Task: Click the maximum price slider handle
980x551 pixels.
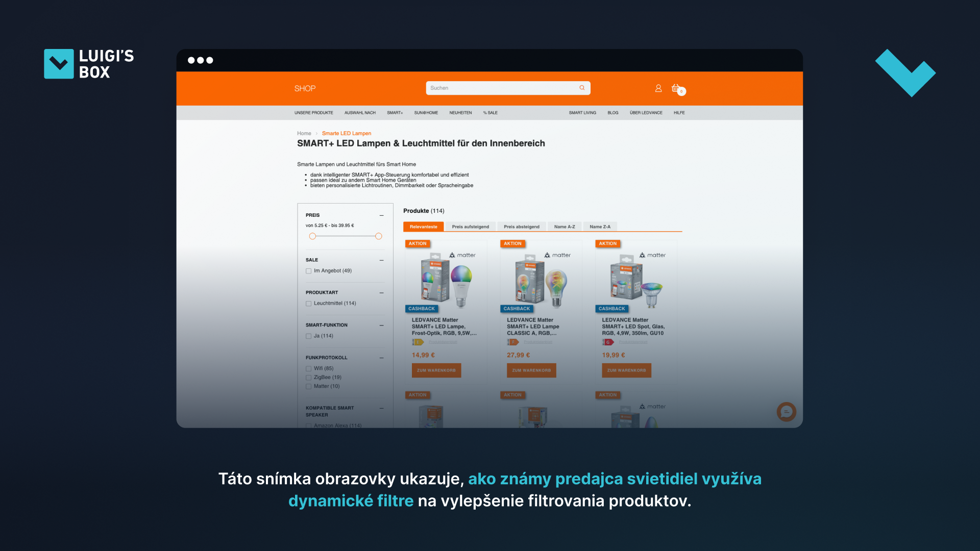Action: [x=378, y=236]
